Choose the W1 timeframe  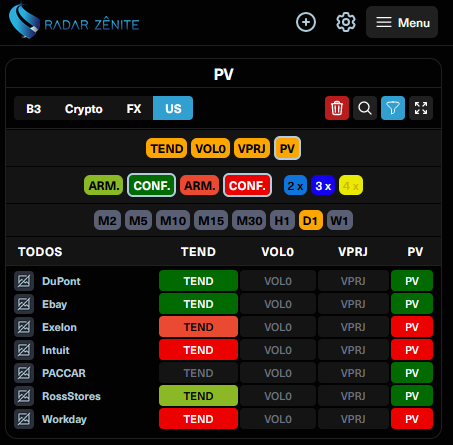click(x=340, y=220)
